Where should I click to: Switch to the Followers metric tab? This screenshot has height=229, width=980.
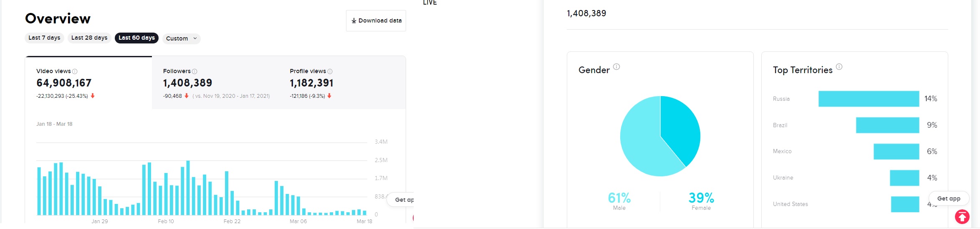[215, 83]
